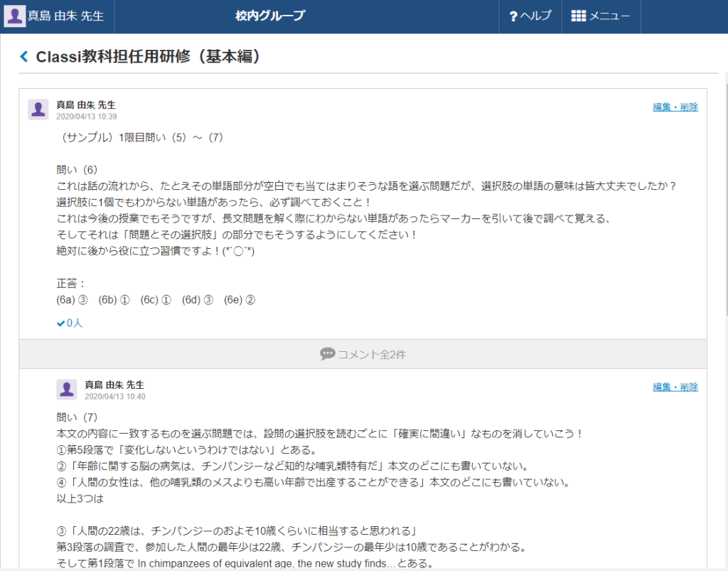
Task: Click author name on the first post
Action: pos(85,105)
